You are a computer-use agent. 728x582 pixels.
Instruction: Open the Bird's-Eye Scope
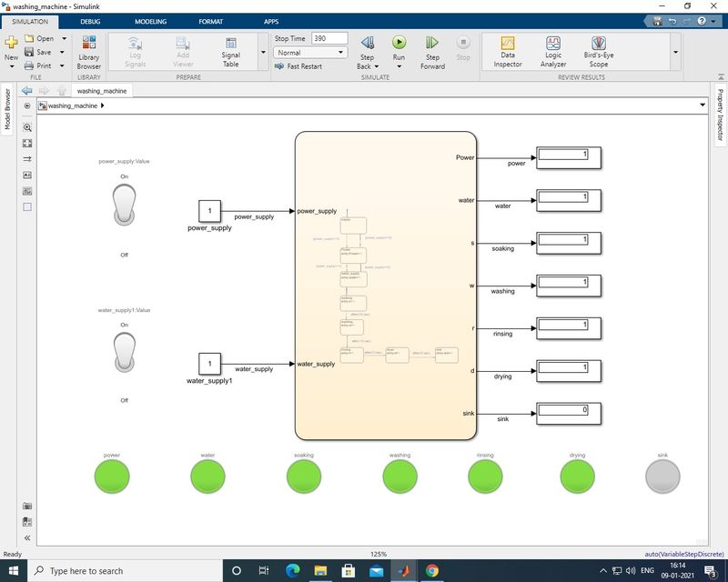pyautogui.click(x=598, y=52)
